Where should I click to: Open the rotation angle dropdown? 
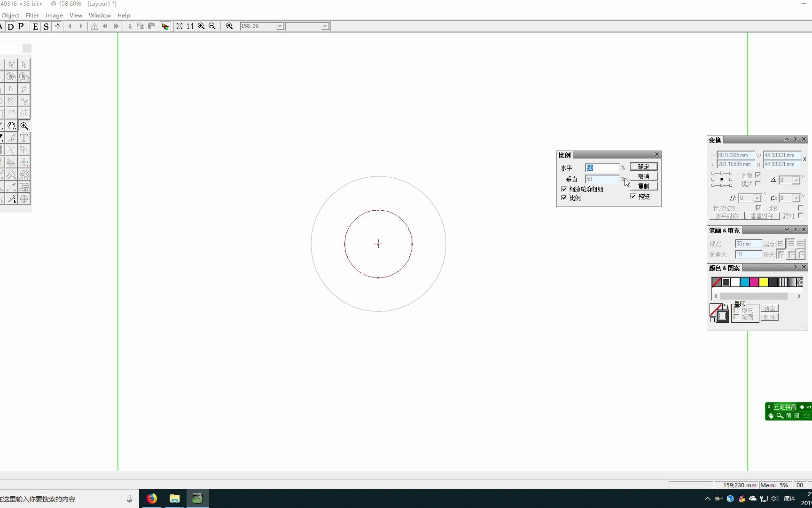(796, 180)
